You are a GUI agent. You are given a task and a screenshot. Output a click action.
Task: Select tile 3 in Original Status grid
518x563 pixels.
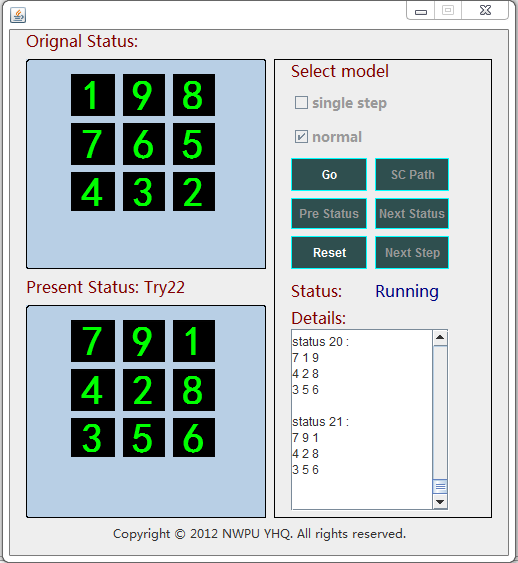[x=144, y=191]
